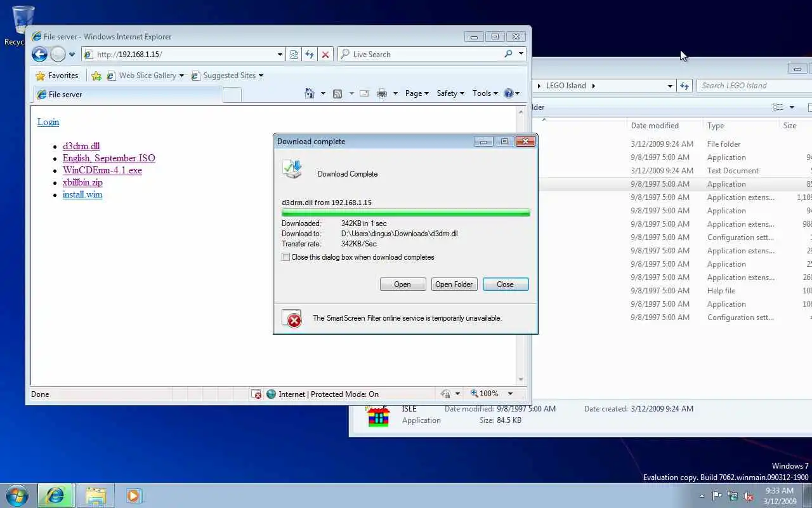
Task: Open the Tools menu
Action: [485, 93]
